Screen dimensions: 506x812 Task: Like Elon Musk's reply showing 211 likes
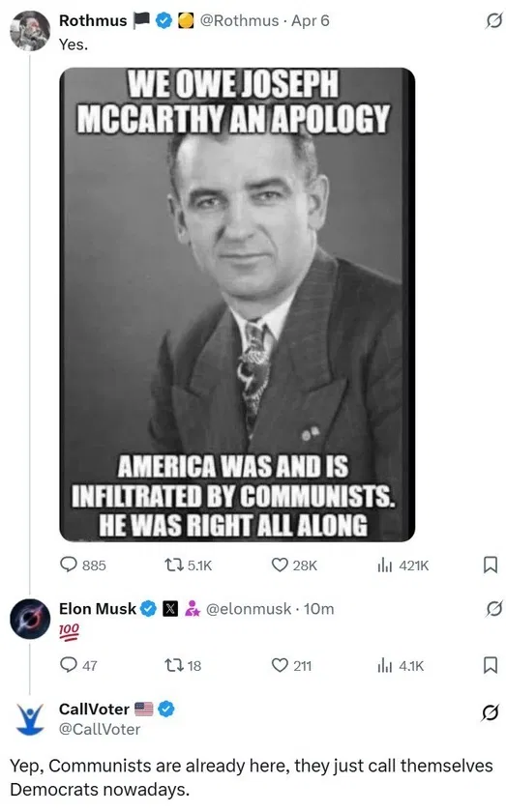pyautogui.click(x=291, y=665)
